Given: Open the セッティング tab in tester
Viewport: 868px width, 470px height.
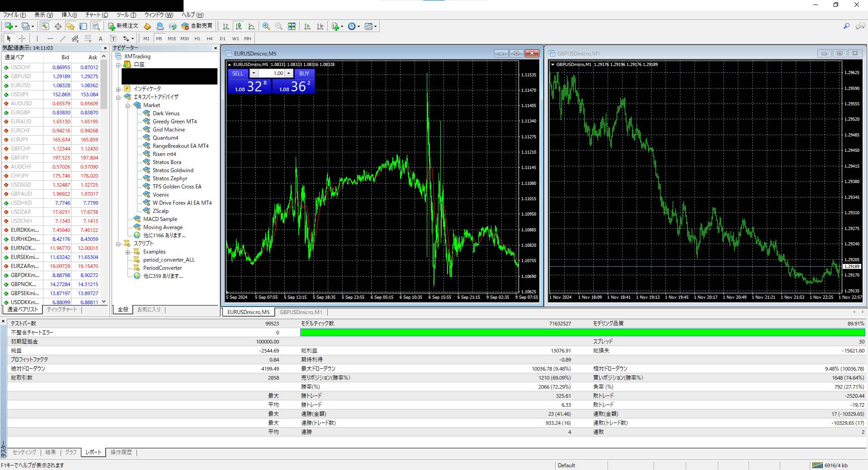Looking at the screenshot, I should coord(24,452).
